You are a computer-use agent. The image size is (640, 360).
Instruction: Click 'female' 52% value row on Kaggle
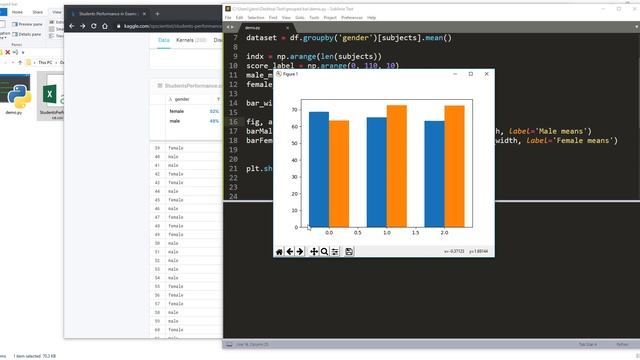pos(194,111)
